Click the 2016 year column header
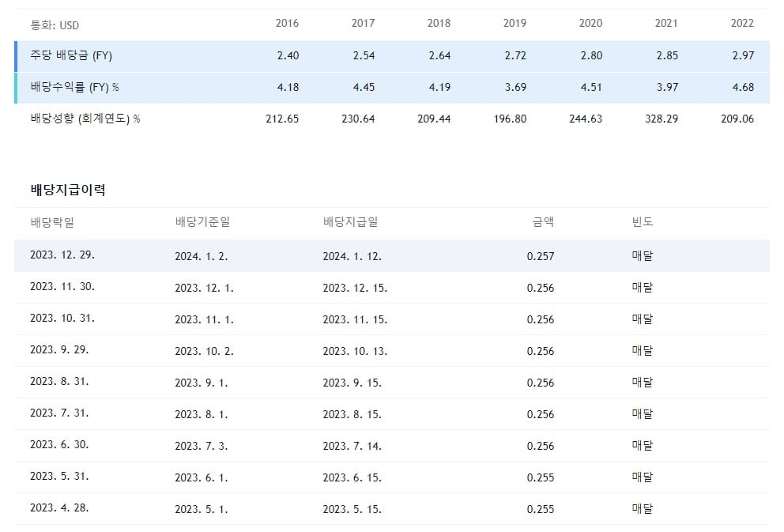Image resolution: width=784 pixels, height=532 pixels. click(x=287, y=23)
